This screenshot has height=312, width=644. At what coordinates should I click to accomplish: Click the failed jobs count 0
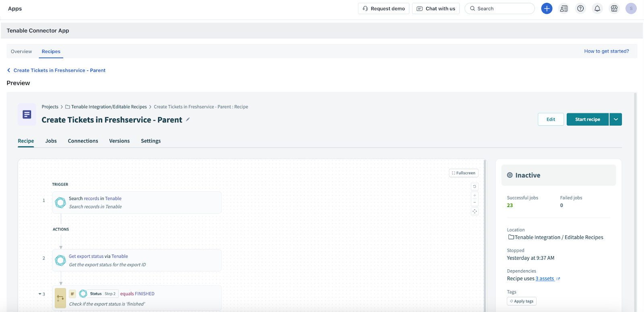point(561,205)
